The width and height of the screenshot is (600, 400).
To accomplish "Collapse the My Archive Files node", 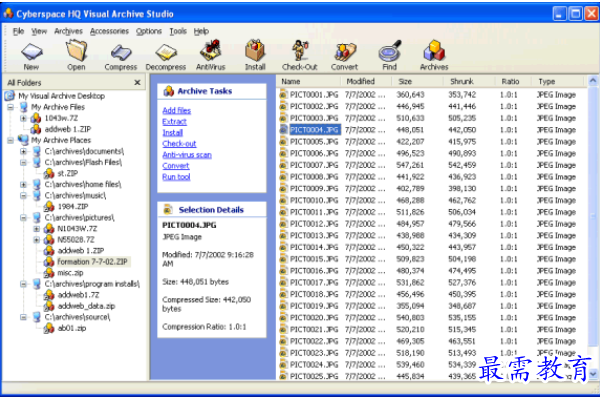I will tap(11, 107).
